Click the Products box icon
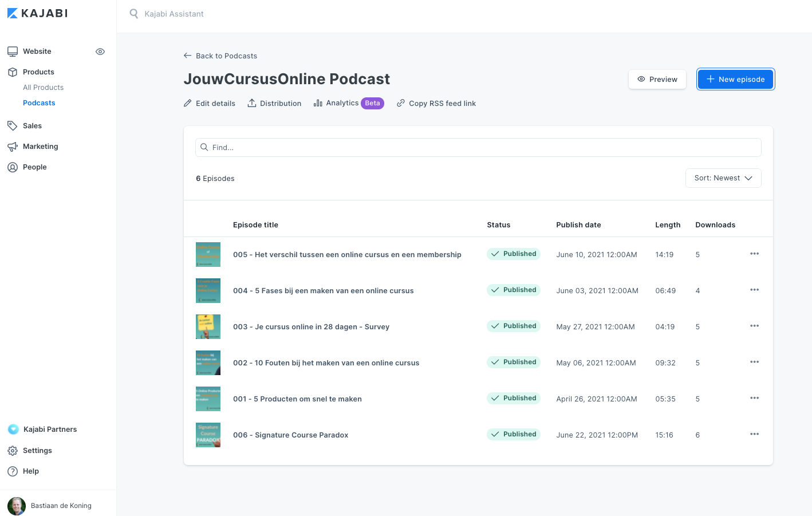812x516 pixels. [x=13, y=72]
